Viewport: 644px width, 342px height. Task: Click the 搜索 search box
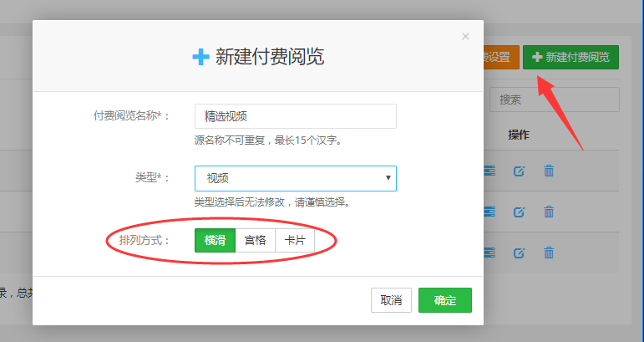tap(554, 100)
